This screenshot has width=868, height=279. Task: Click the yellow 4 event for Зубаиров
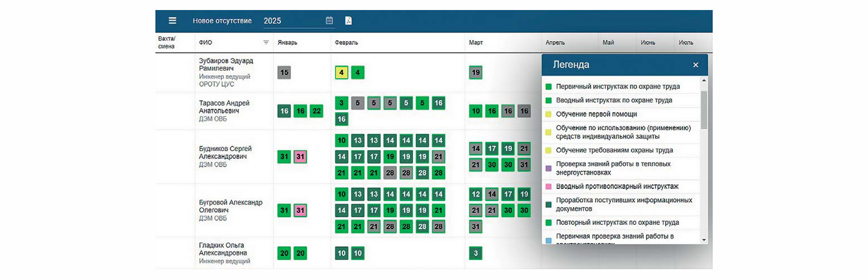pos(341,73)
